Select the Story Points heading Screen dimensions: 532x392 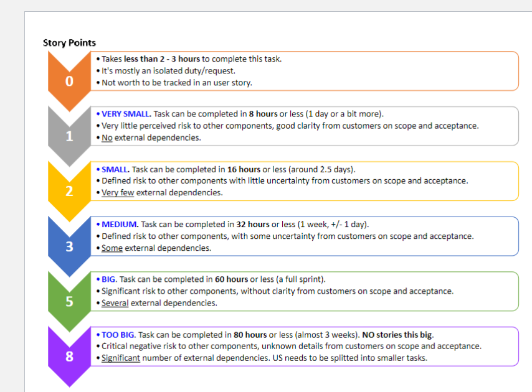click(69, 43)
